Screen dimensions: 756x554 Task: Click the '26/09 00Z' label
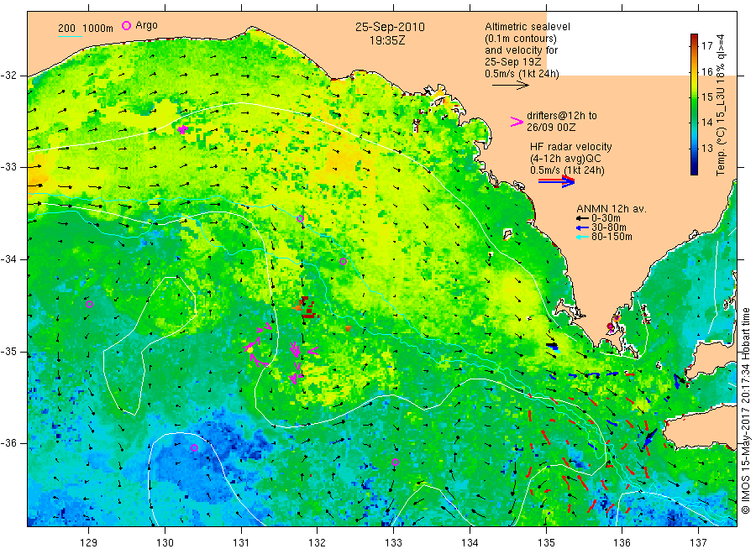[550, 128]
